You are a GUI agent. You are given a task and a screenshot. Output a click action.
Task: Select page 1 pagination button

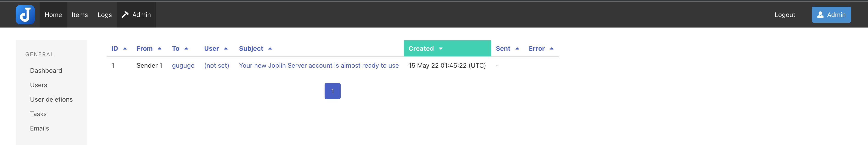332,91
